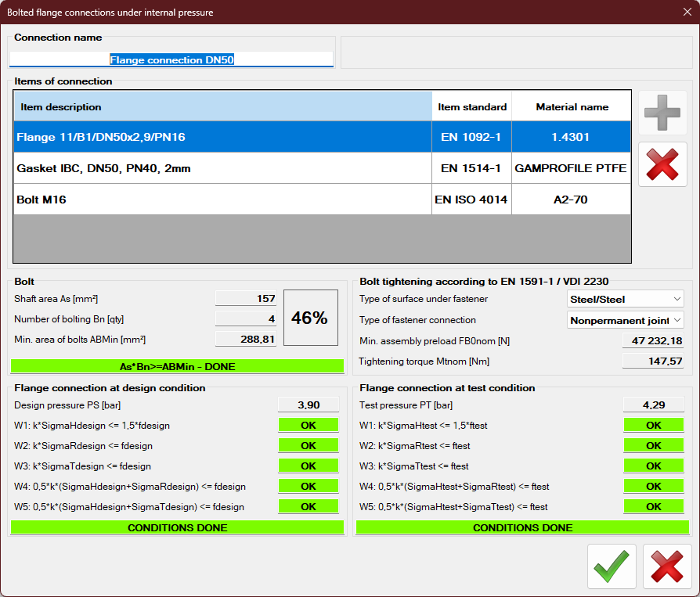Click the tightening torque Mtnom value
This screenshot has height=597, width=700.
click(653, 361)
